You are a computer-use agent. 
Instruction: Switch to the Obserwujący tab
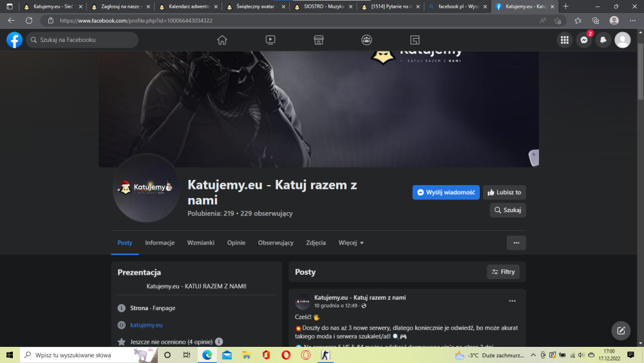(276, 243)
